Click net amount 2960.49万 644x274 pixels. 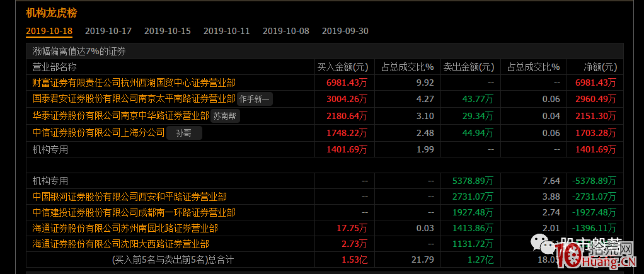point(596,99)
